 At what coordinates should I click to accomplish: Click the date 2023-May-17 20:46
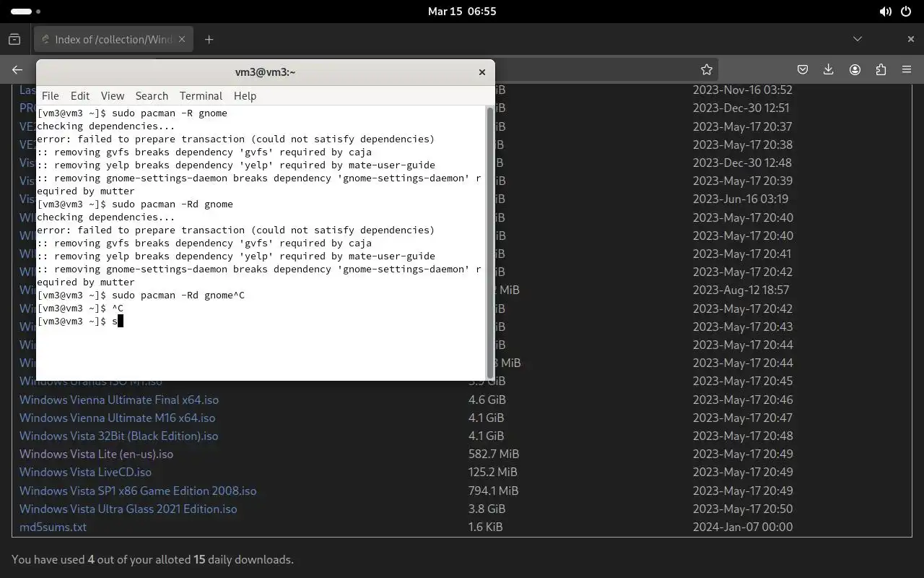pyautogui.click(x=743, y=400)
